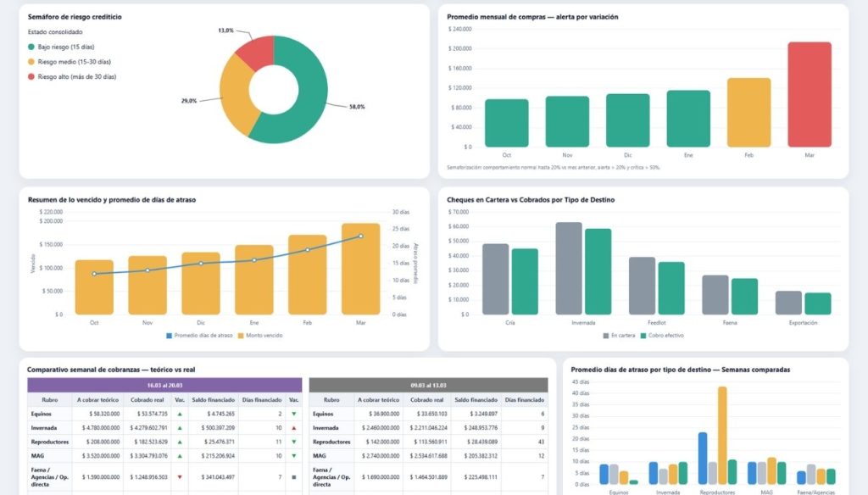Viewport: 868px width, 495px height.
Task: Click the green dot for Bajo riesgo
Action: tap(31, 47)
